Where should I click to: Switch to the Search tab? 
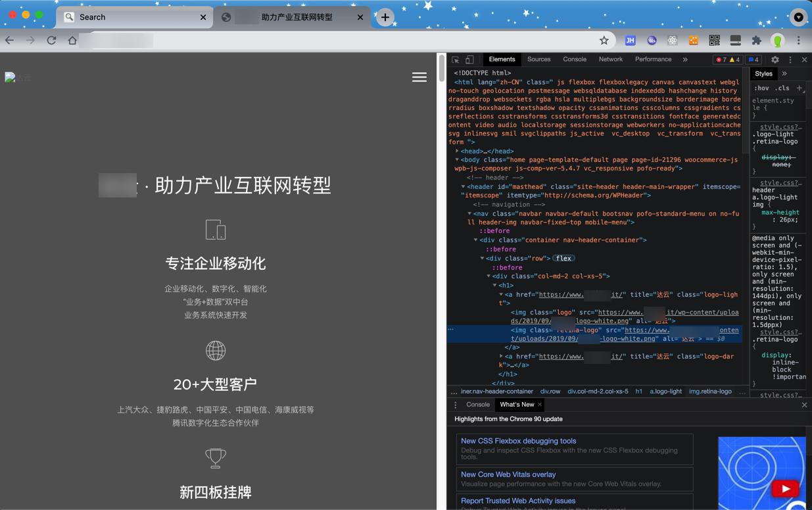pyautogui.click(x=134, y=17)
